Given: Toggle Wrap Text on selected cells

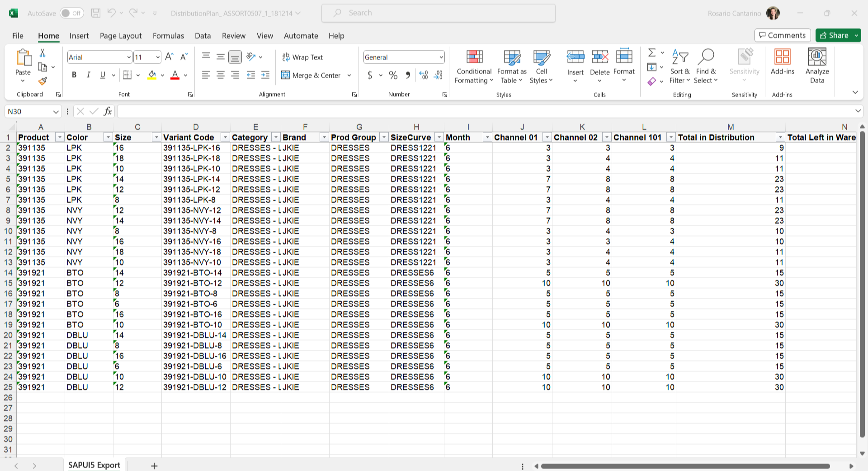Looking at the screenshot, I should click(302, 57).
